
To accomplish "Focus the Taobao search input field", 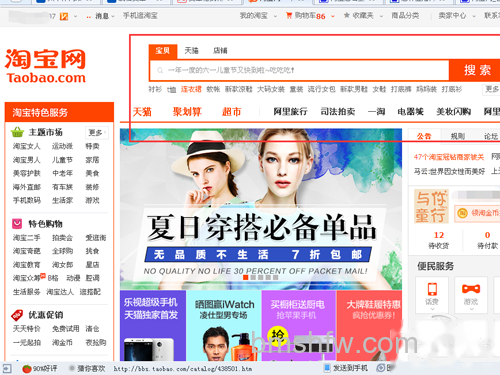I will [x=299, y=70].
